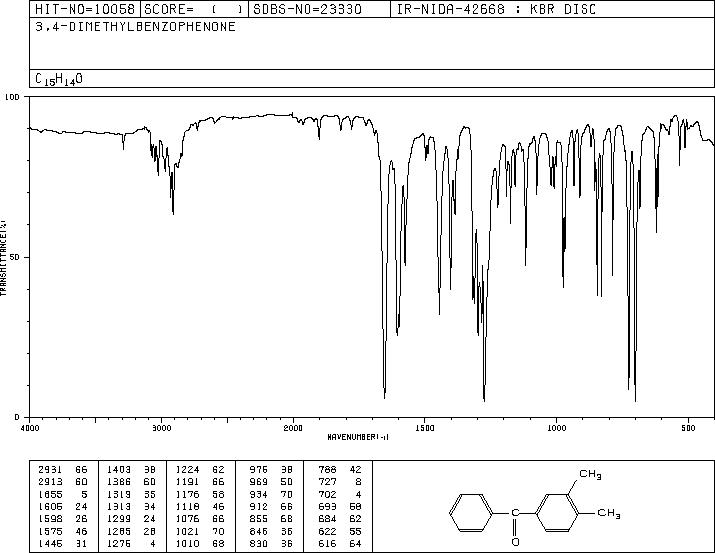This screenshot has height=553, width=715.
Task: Click the 1403 peak entry in the table
Action: click(x=131, y=470)
